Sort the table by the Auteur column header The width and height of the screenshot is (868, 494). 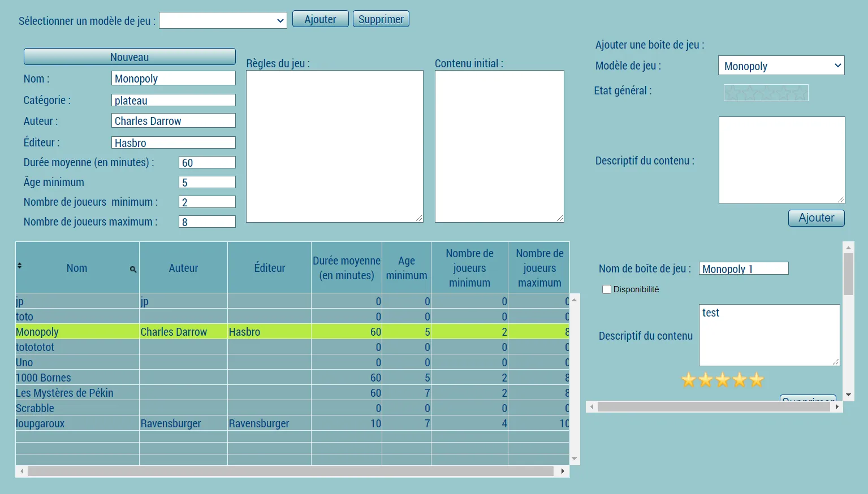(x=183, y=268)
